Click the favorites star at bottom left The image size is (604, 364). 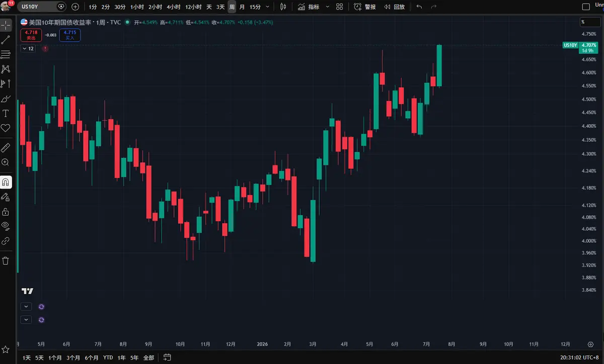(x=6, y=349)
